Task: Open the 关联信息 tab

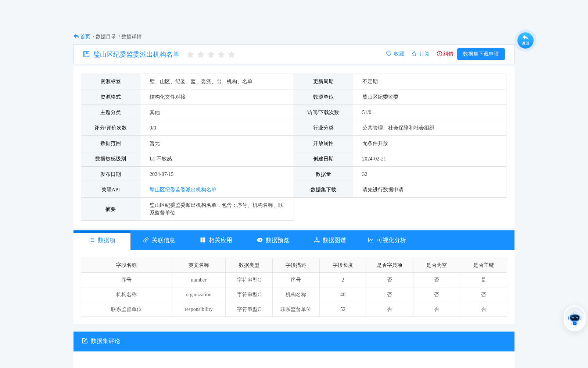Action: point(159,240)
